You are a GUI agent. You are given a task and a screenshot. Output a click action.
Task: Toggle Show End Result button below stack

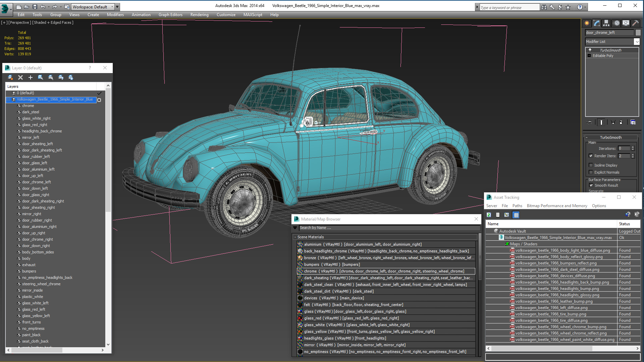coord(601,122)
